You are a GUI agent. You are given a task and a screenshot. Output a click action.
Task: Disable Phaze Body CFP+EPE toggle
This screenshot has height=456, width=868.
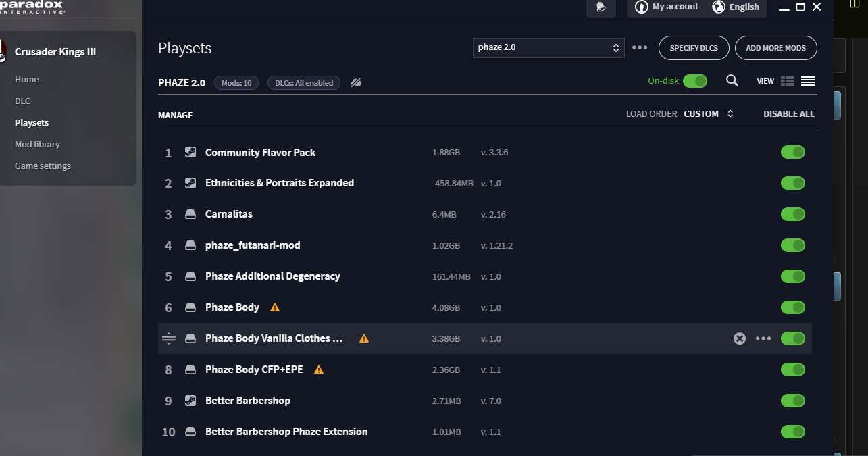click(793, 370)
